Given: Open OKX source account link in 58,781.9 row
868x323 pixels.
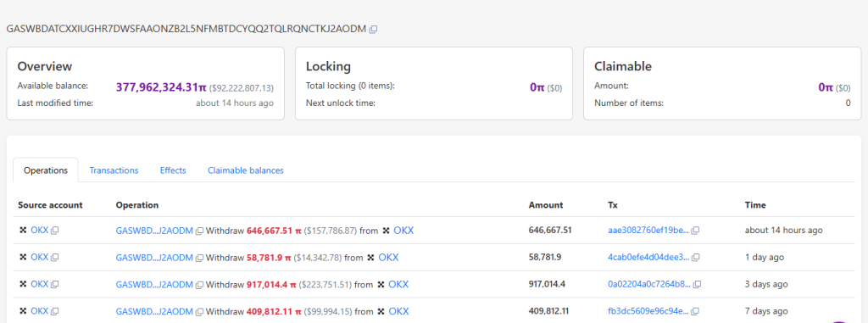Looking at the screenshot, I should tap(39, 257).
